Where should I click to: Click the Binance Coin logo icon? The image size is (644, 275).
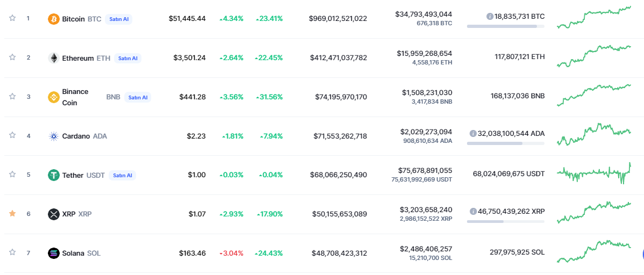(54, 97)
